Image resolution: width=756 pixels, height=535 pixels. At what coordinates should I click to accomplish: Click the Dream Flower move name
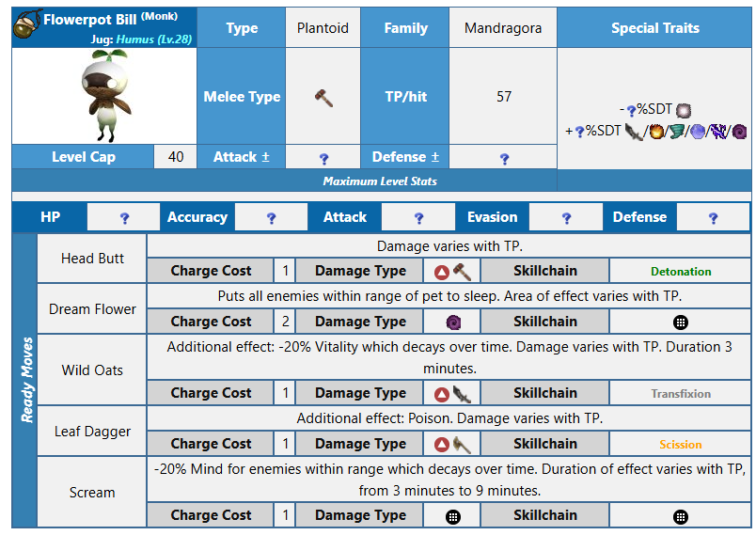[x=92, y=309]
